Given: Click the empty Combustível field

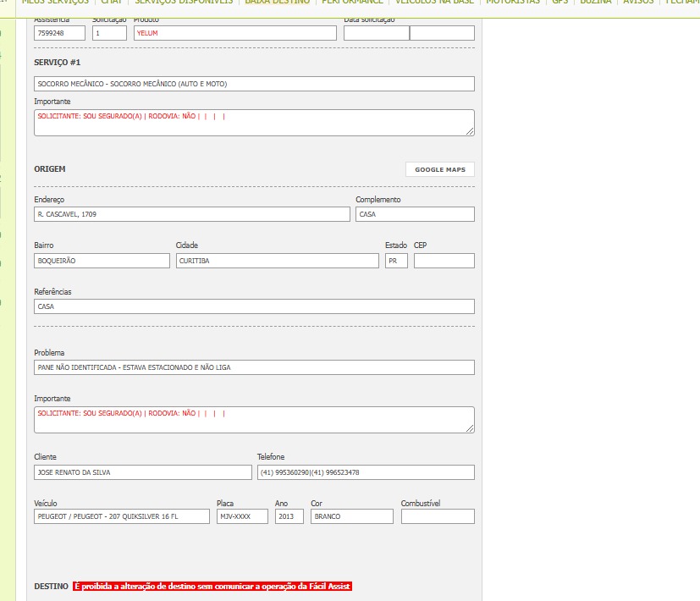Looking at the screenshot, I should tap(438, 516).
